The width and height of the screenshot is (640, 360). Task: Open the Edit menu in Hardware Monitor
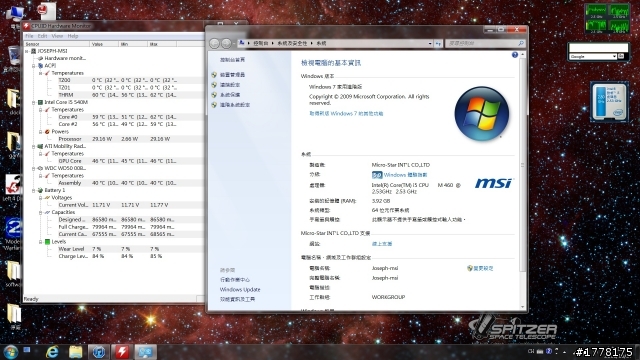(42, 36)
